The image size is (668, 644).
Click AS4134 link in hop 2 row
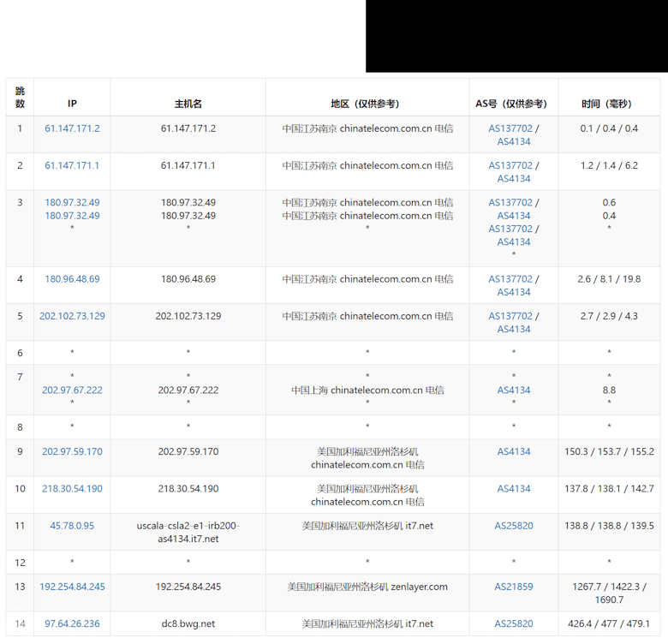coord(514,179)
